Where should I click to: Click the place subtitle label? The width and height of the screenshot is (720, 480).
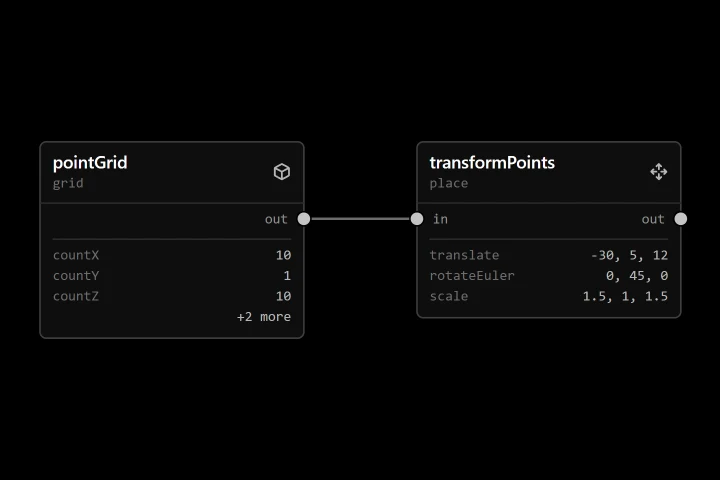coord(449,183)
